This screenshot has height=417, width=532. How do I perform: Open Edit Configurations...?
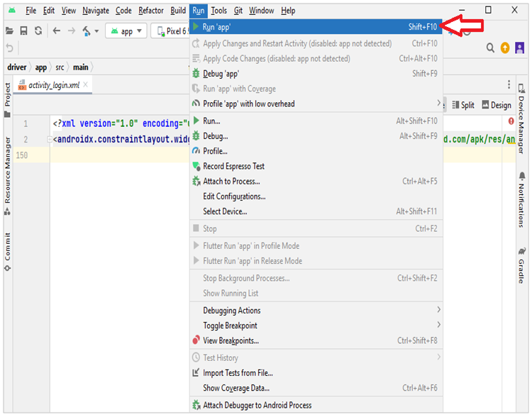[x=316, y=196]
